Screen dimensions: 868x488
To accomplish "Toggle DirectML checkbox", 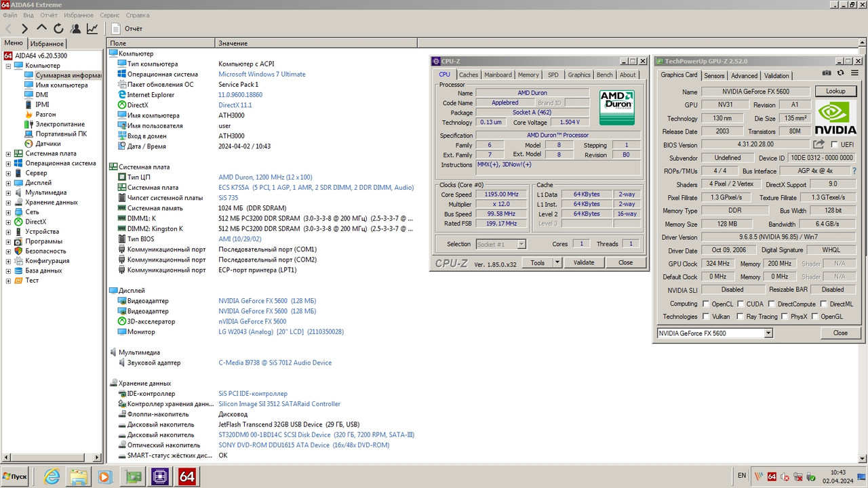I will [x=823, y=304].
